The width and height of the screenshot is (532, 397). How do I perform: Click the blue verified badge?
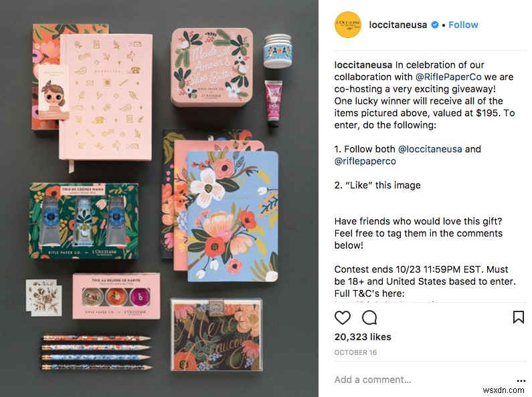(x=435, y=25)
